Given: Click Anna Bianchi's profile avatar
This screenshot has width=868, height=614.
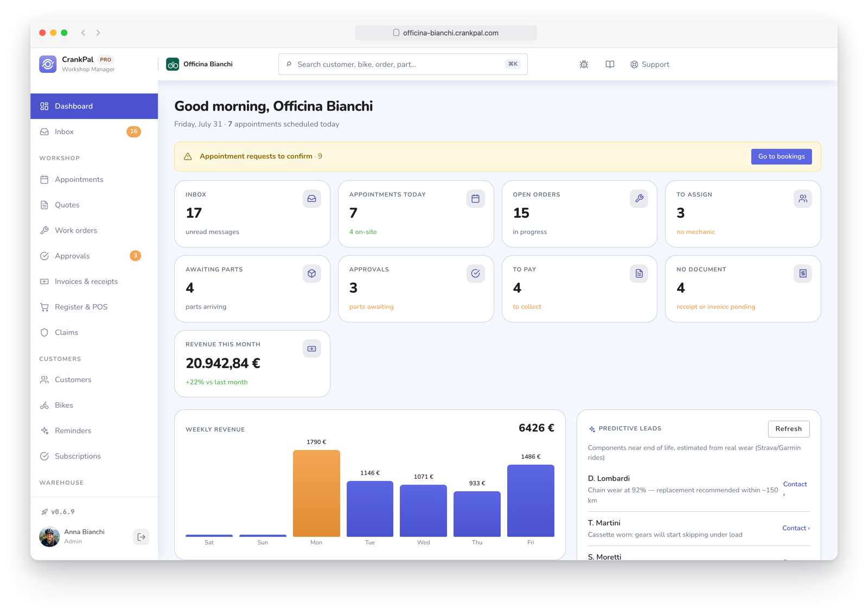Looking at the screenshot, I should coord(49,536).
